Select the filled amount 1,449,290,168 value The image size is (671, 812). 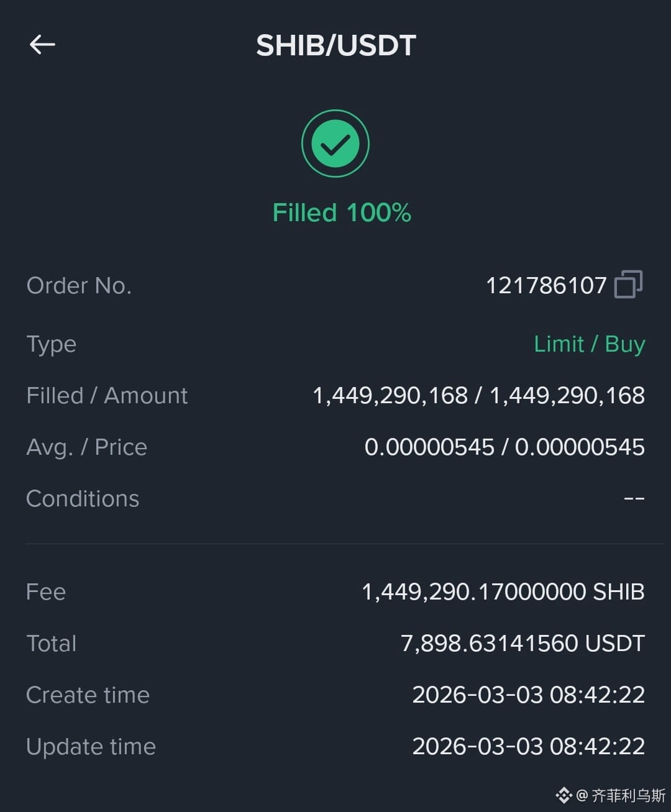click(x=390, y=395)
